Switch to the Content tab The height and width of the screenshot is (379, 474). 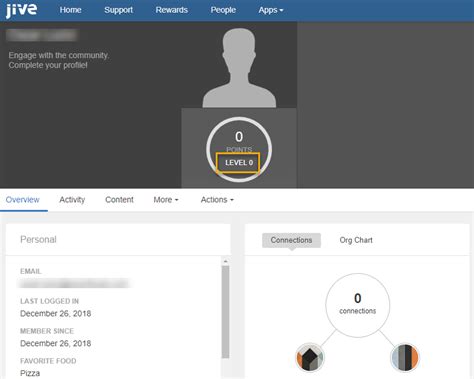pos(119,200)
